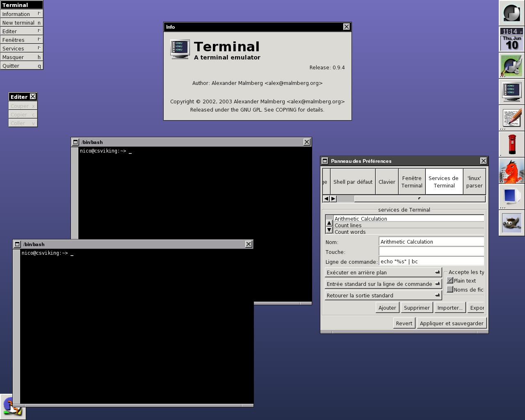Screen dimensions: 525x420
Task: Open the Exécuter en arrière plan popup
Action: click(383, 272)
